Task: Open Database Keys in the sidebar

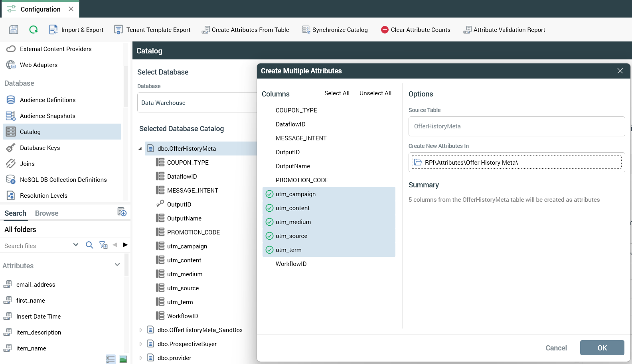Action: click(x=40, y=148)
